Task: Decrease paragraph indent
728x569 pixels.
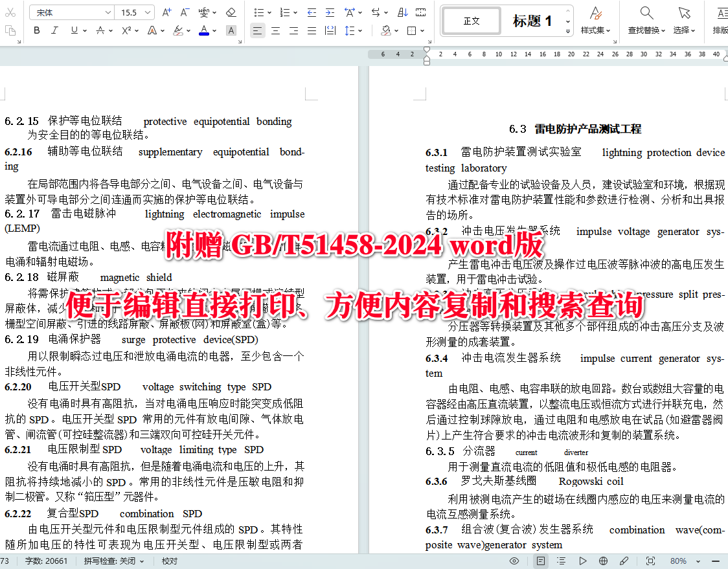Action: (x=312, y=12)
